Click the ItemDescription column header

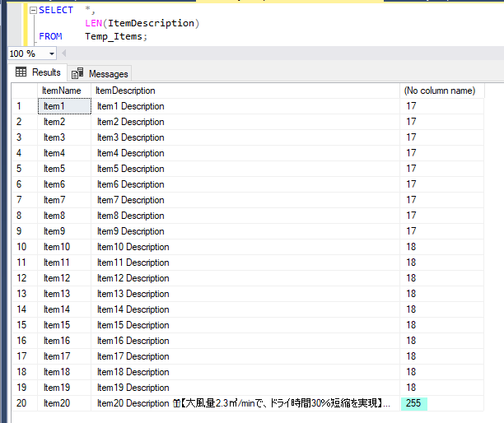(125, 91)
